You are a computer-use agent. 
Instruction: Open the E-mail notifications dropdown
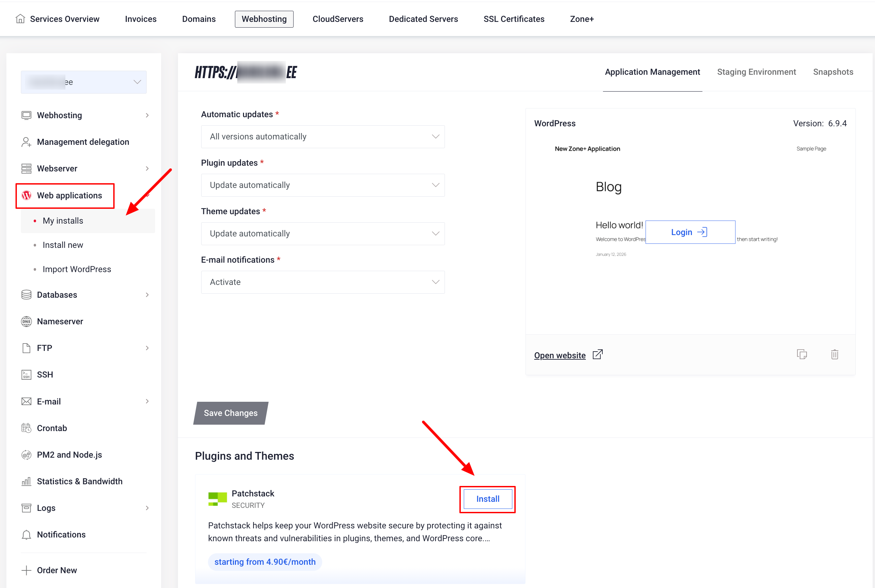tap(323, 282)
